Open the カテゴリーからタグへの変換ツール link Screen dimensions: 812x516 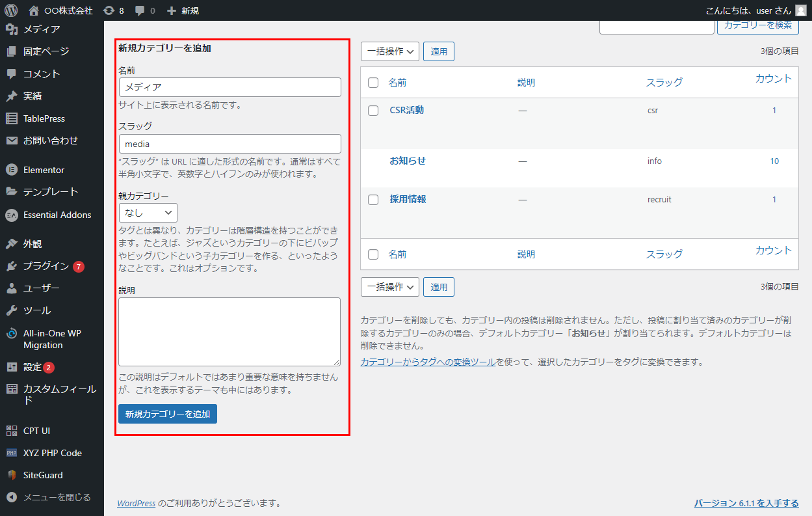point(428,362)
